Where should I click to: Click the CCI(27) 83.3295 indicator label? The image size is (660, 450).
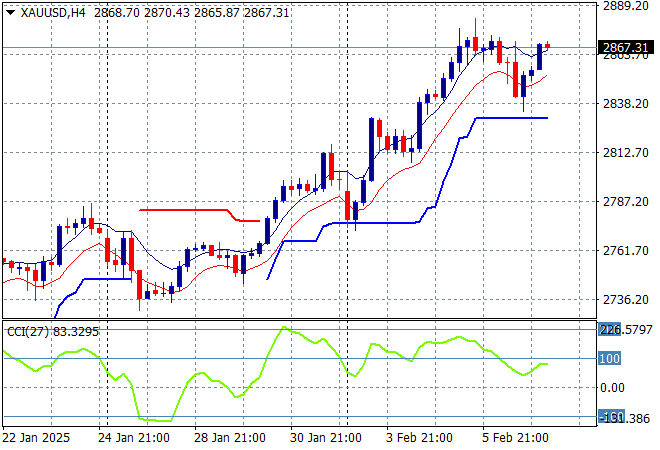[x=53, y=332]
